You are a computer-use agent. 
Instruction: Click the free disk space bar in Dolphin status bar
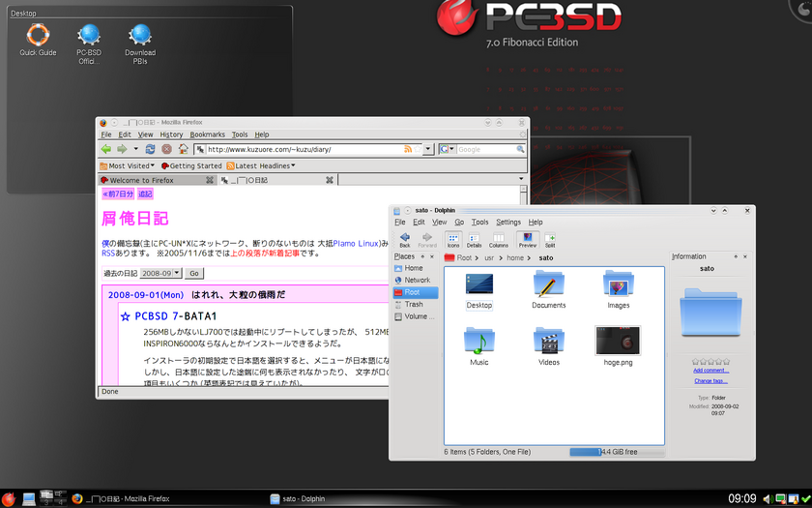(x=617, y=452)
